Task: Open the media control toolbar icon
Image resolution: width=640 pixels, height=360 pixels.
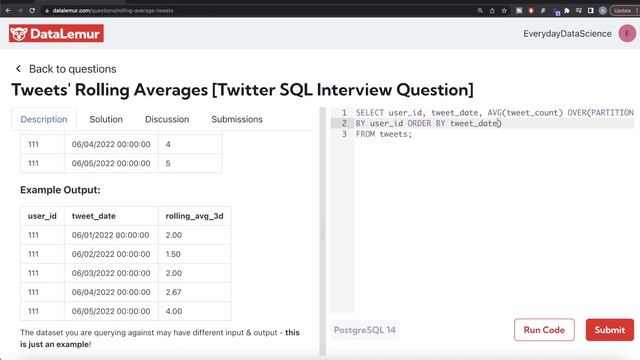Action: click(x=579, y=11)
